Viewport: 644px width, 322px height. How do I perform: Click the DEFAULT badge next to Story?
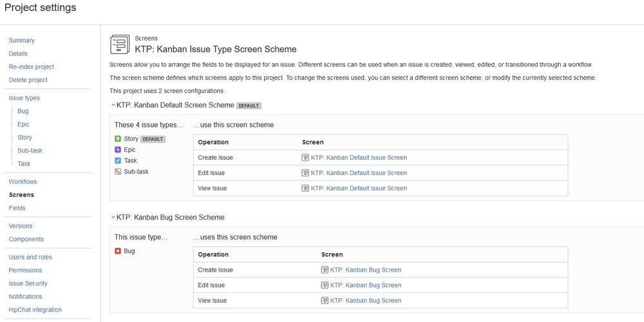pyautogui.click(x=153, y=139)
